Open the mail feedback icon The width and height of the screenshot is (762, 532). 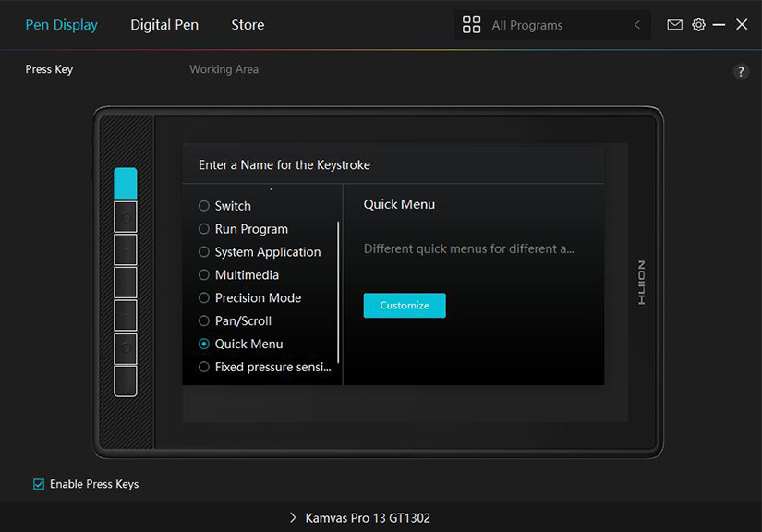click(x=674, y=25)
